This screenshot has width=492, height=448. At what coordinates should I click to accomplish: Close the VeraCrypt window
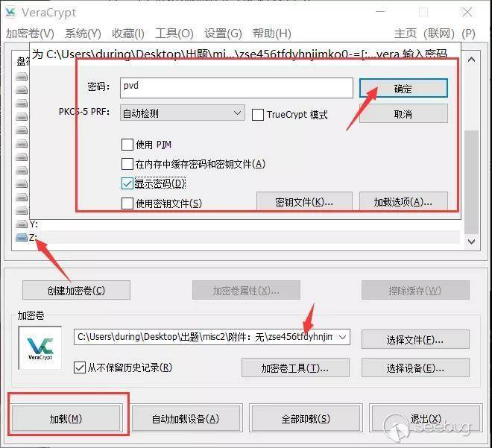click(467, 12)
